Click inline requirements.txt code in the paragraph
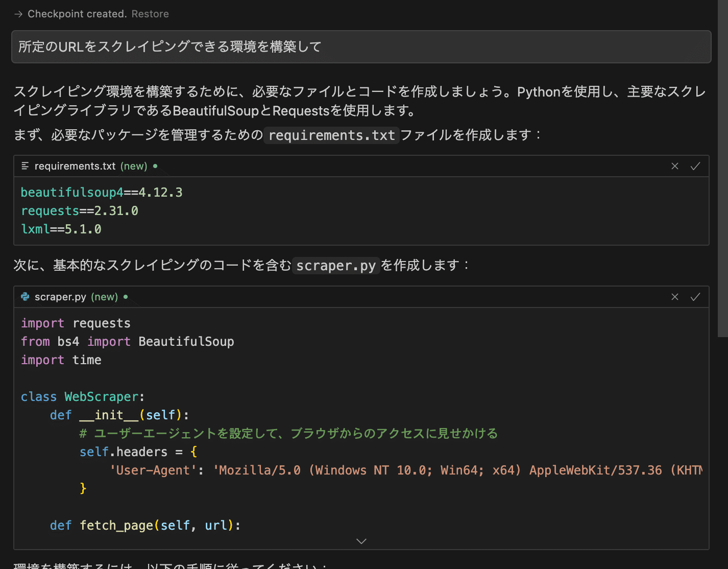Screen dimensions: 728x569 [331, 135]
